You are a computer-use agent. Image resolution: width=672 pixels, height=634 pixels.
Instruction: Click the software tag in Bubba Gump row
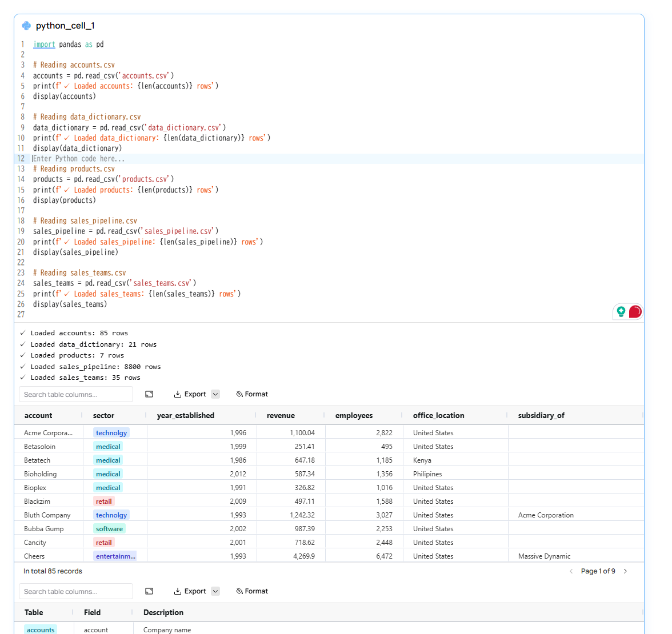pyautogui.click(x=109, y=529)
